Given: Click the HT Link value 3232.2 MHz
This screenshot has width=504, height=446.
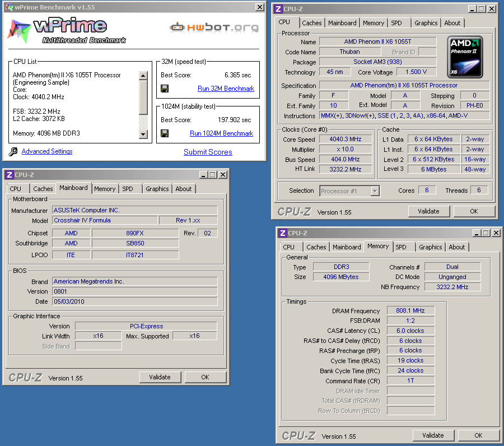Looking at the screenshot, I should [346, 169].
